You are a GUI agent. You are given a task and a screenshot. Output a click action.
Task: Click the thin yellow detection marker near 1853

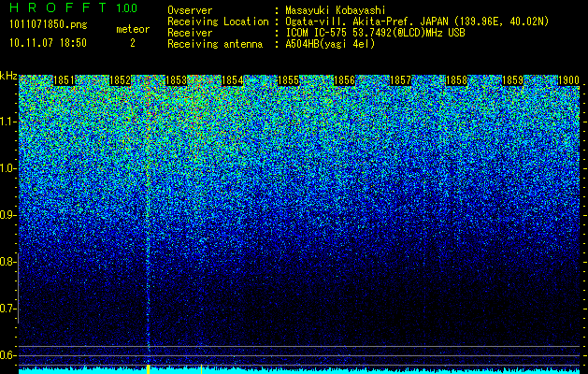(x=201, y=369)
